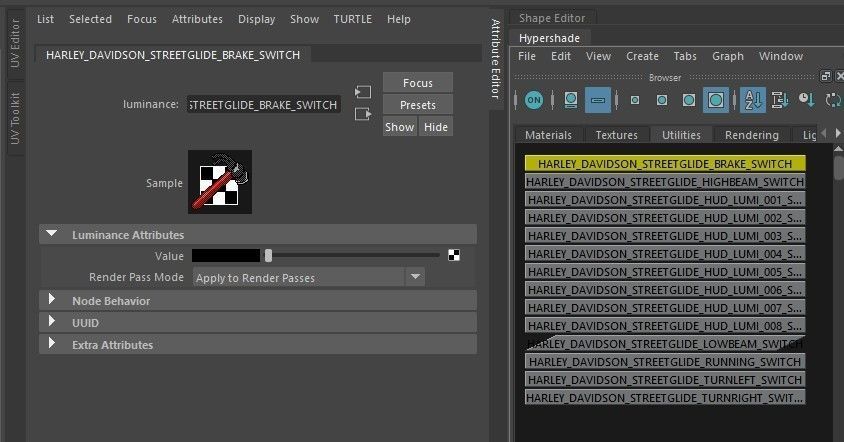Screen dimensions: 844x442
Task: Switch browser to list view mode
Action: pyautogui.click(x=598, y=100)
